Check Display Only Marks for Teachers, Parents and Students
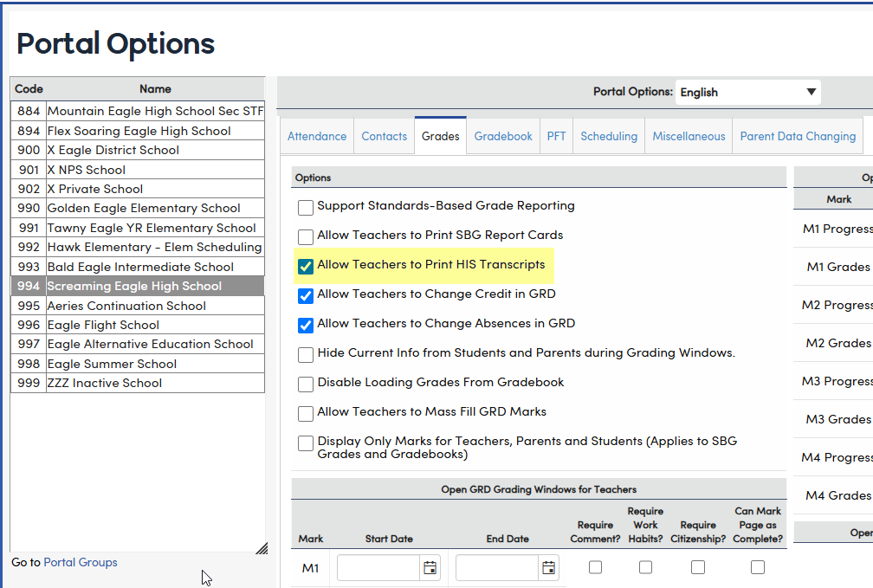This screenshot has width=873, height=588. coord(306,443)
